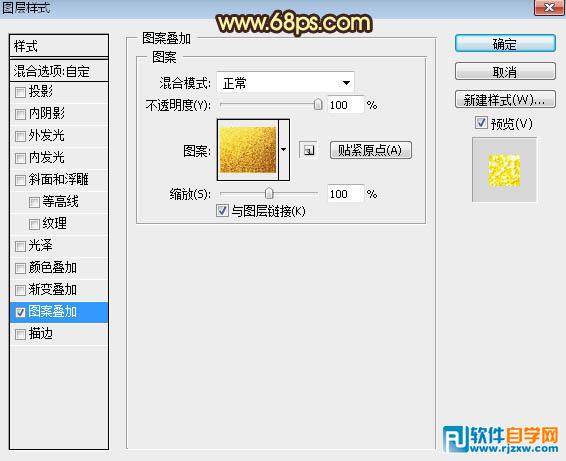Enable the 投影 drop shadow checkbox

[x=20, y=92]
